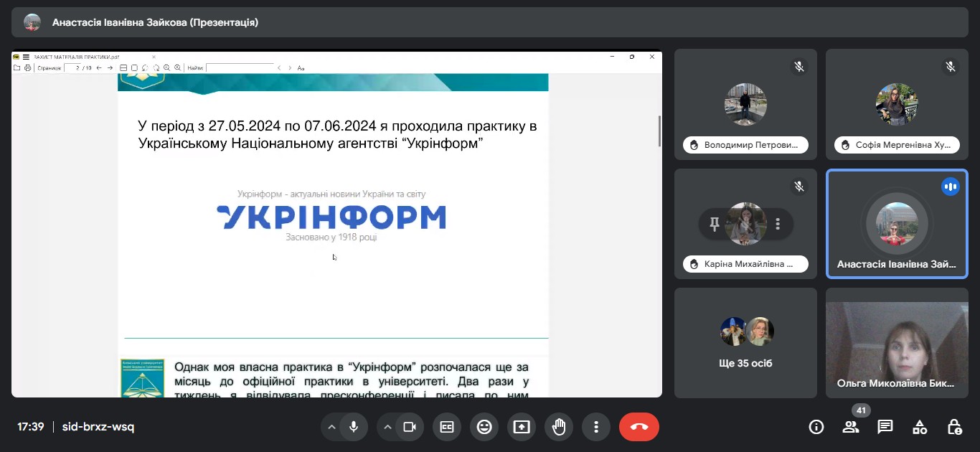Toggle closed captions on
Viewport: 980px width, 452px height.
click(x=447, y=427)
